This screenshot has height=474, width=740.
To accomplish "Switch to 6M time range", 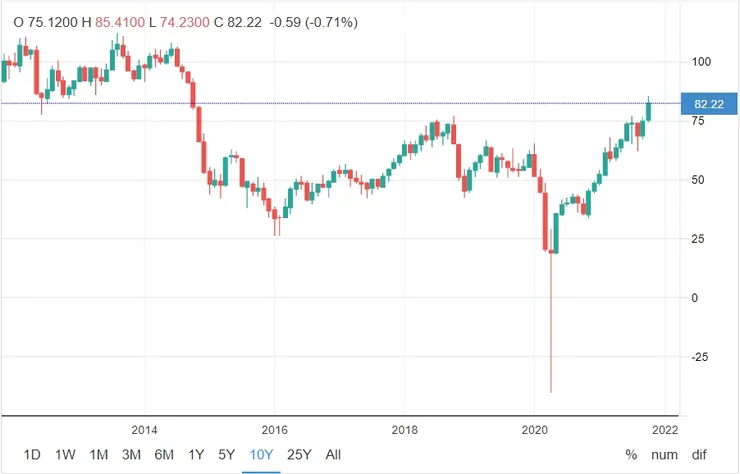I will click(163, 454).
